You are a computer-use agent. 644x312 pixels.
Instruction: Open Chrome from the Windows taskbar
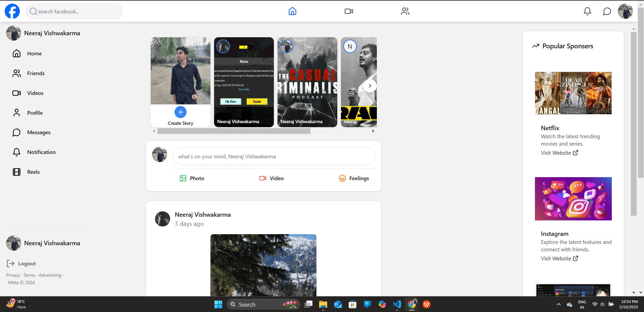coord(411,304)
